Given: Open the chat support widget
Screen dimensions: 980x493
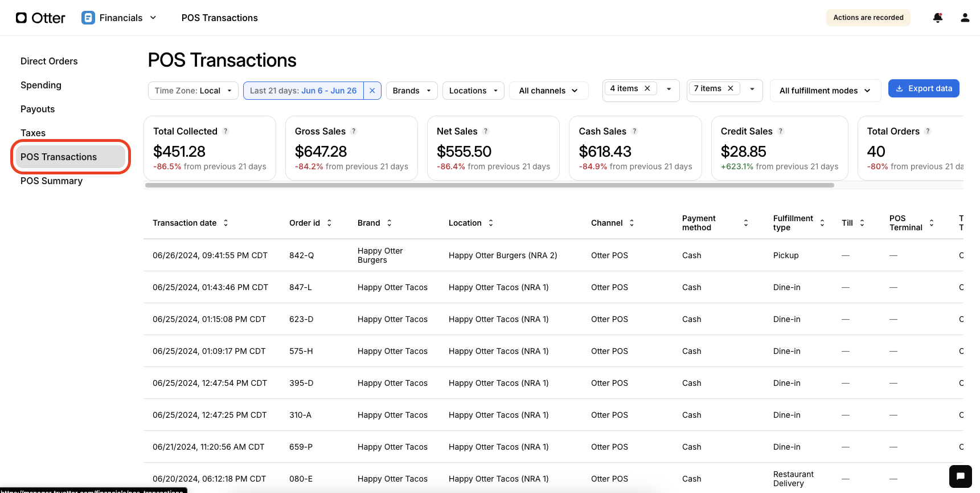Looking at the screenshot, I should pyautogui.click(x=960, y=476).
